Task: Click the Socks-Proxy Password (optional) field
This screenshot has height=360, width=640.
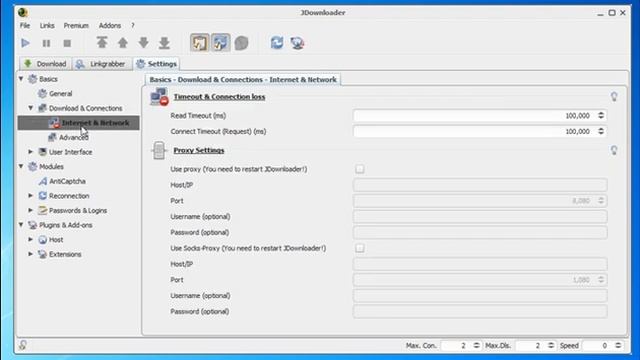Action: coord(480,311)
